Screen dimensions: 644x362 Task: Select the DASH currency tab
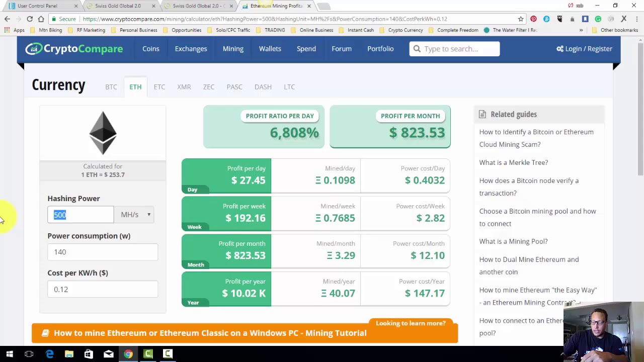click(x=263, y=87)
